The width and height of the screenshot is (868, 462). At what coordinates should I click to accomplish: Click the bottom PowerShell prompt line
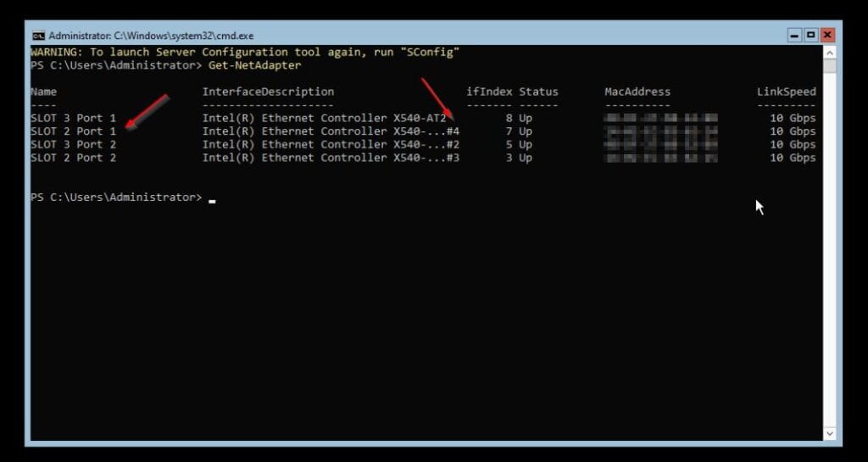click(x=123, y=198)
